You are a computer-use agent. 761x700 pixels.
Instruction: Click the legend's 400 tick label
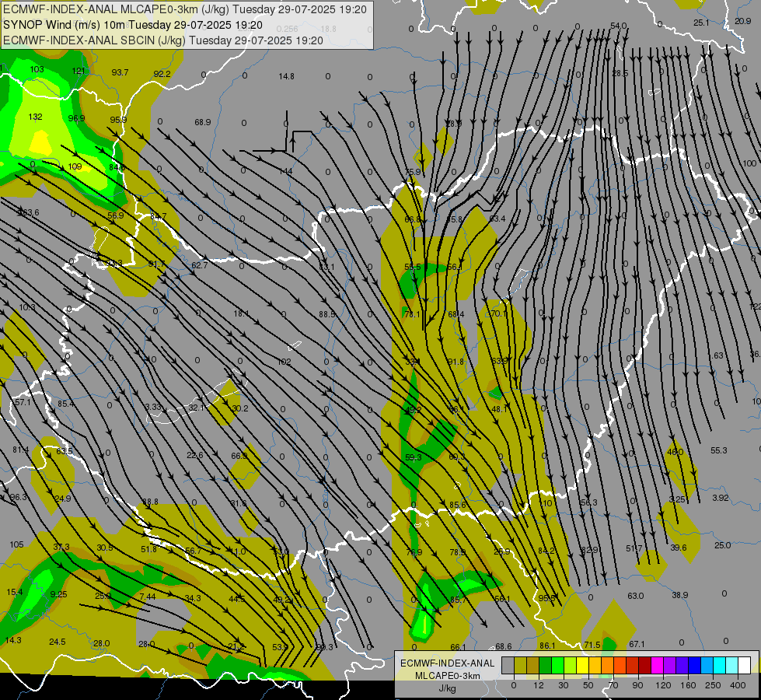[738, 685]
